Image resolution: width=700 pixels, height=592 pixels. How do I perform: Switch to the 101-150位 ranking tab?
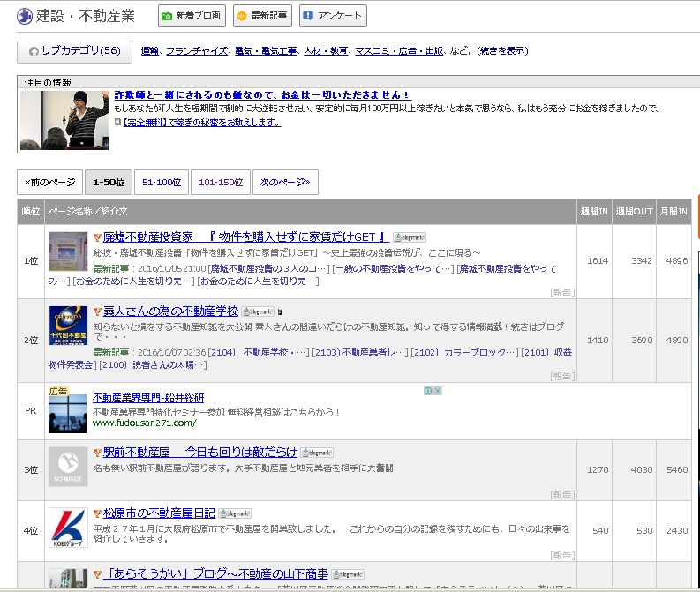221,183
